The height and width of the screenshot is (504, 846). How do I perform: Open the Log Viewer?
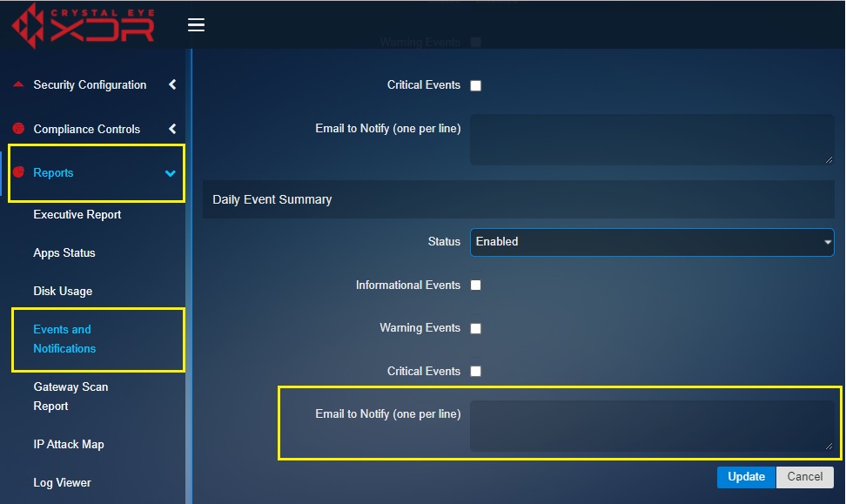tap(62, 482)
